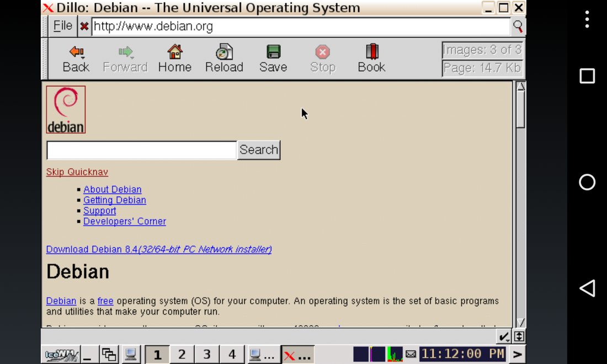Open the File menu
Screen dimensions: 607x364
(63, 26)
